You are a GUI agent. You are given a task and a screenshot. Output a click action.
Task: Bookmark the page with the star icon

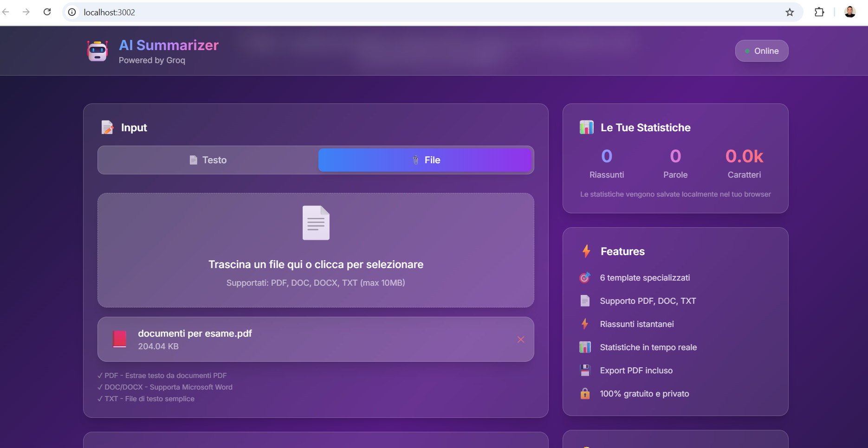790,12
